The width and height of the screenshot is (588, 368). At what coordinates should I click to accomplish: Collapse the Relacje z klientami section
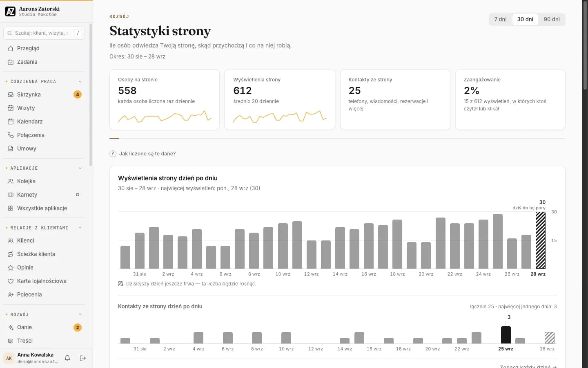(x=80, y=228)
